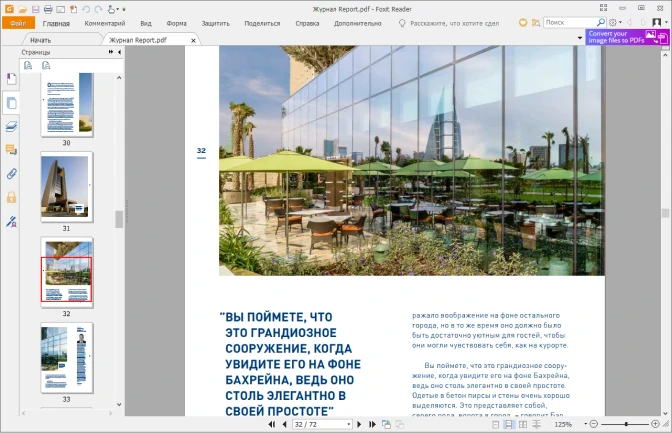This screenshot has height=433, width=672.
Task: Click the create PDF page icon with red badge
Action: pyautogui.click(x=74, y=9)
